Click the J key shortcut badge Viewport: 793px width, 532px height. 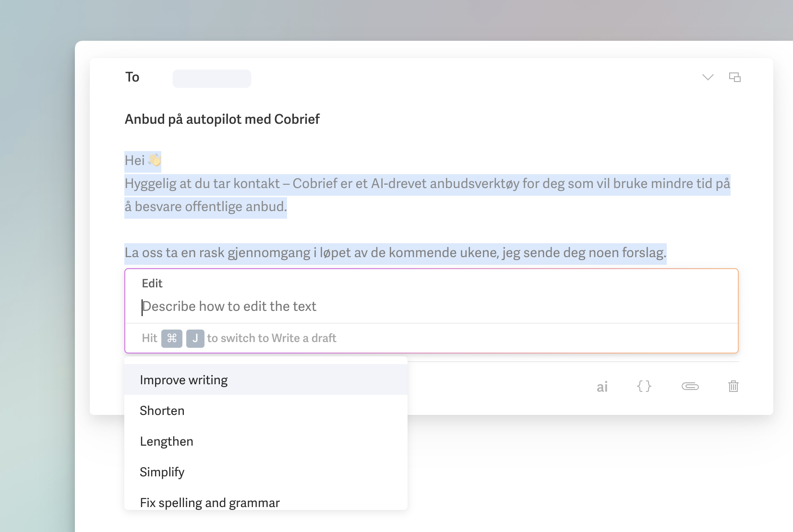195,338
